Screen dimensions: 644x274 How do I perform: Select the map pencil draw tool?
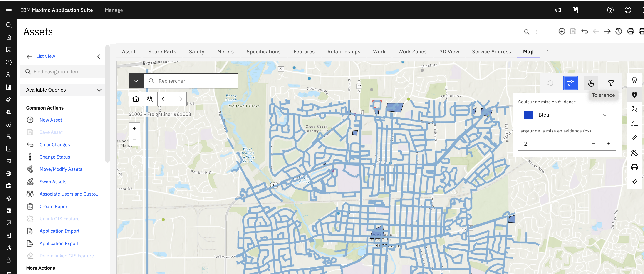coord(634,138)
